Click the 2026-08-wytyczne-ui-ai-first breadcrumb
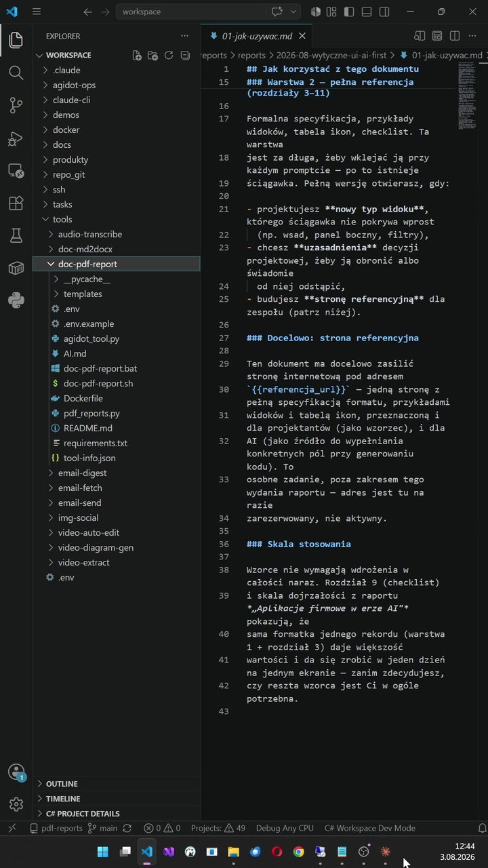This screenshot has width=488, height=868. coord(332,56)
